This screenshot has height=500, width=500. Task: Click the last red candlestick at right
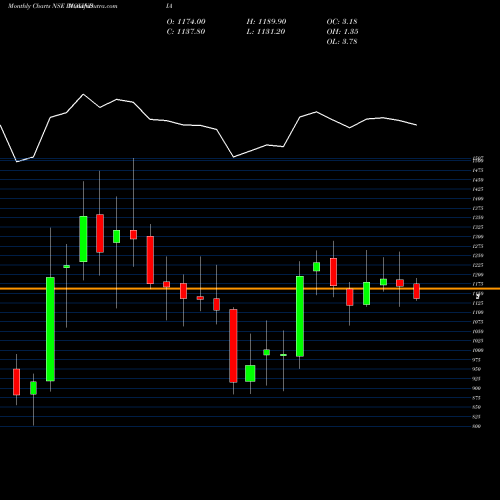pos(416,291)
